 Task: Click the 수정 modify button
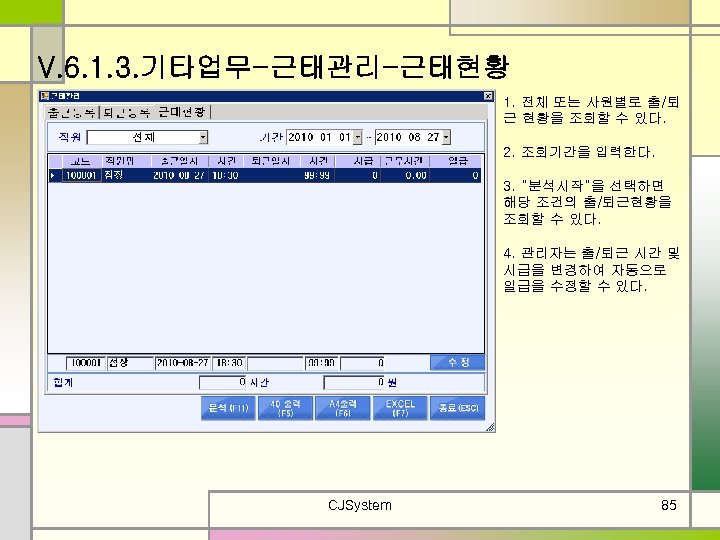[x=457, y=362]
